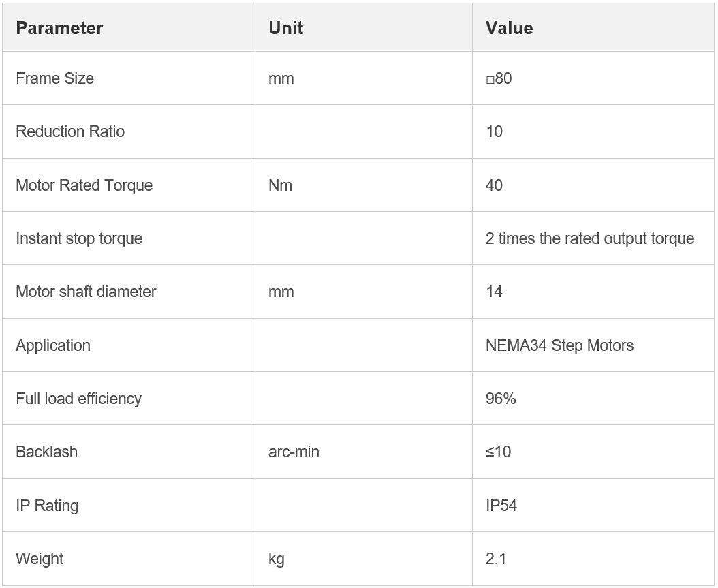This screenshot has height=588, width=718.
Task: Click the Value column header
Action: click(509, 29)
